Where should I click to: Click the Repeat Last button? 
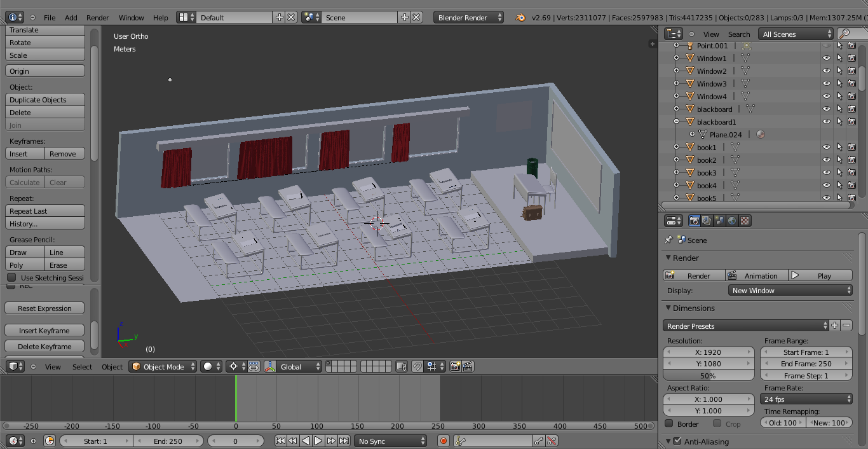(x=45, y=211)
